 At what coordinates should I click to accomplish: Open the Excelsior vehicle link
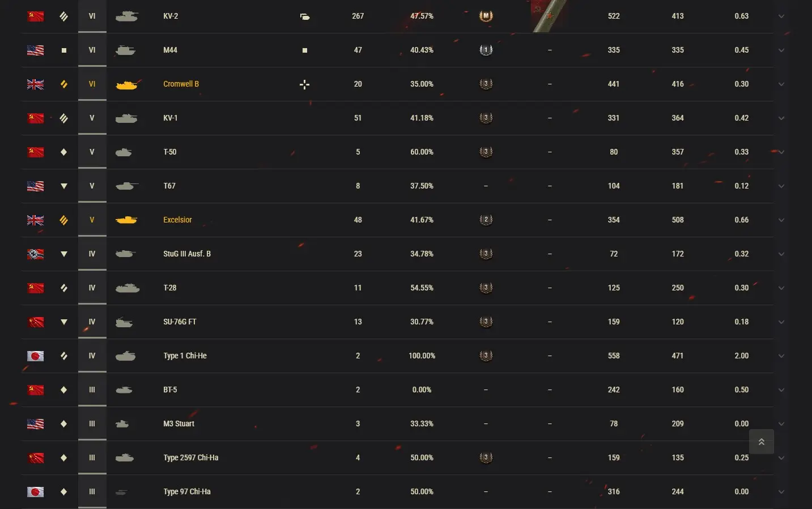[177, 220]
